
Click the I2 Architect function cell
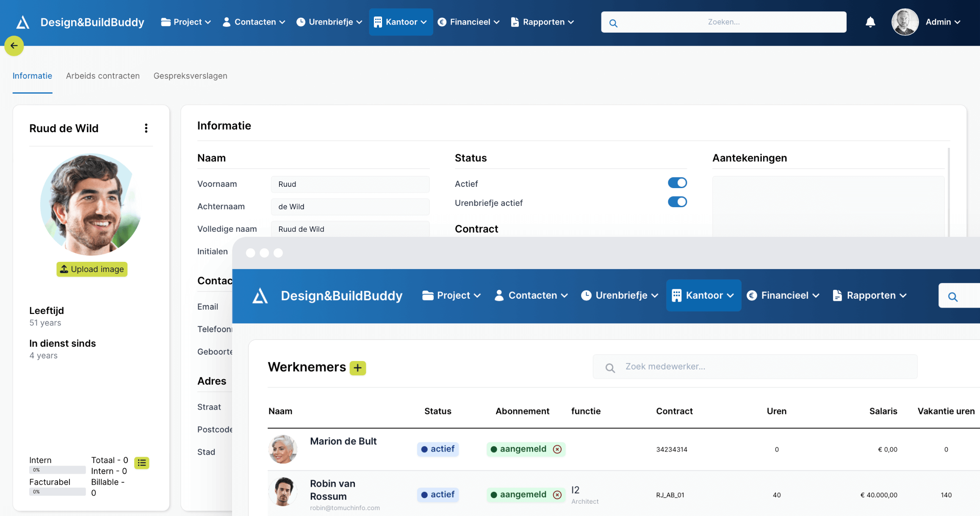click(x=585, y=495)
